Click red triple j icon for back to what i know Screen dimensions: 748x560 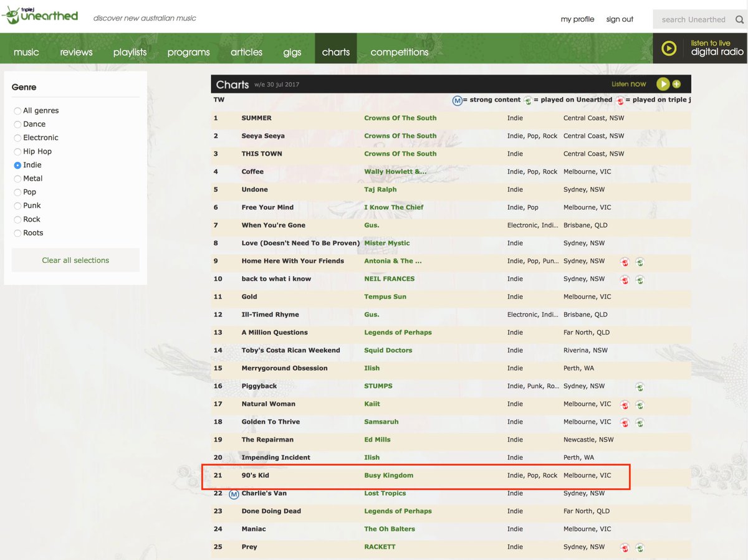click(x=625, y=280)
